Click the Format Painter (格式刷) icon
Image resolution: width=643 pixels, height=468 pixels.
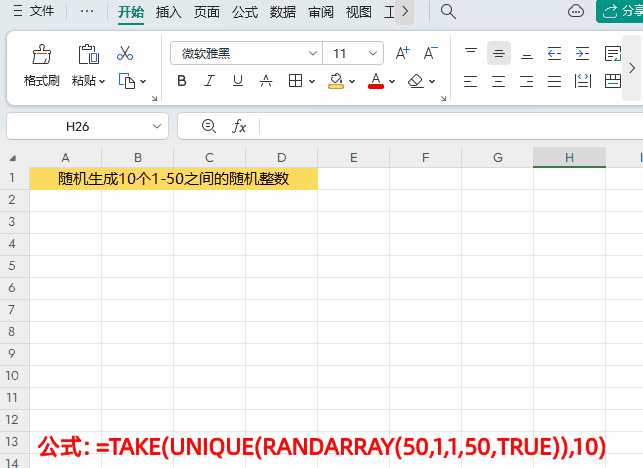41,55
